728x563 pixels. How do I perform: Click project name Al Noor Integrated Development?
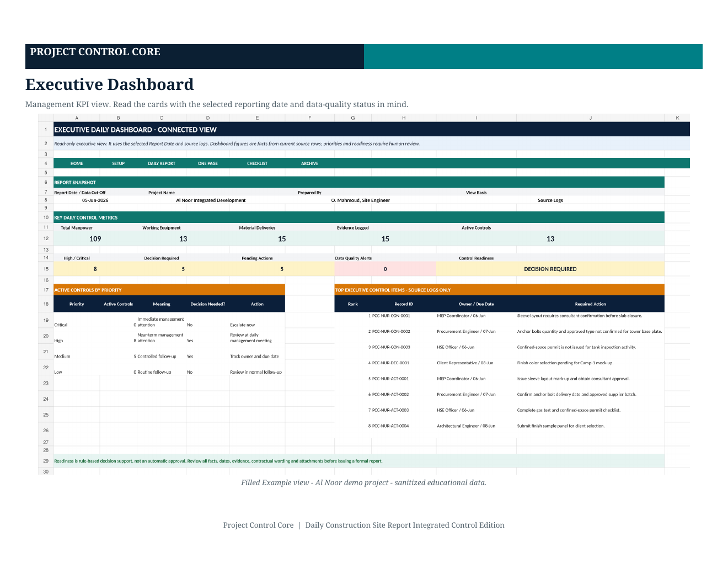coord(211,200)
